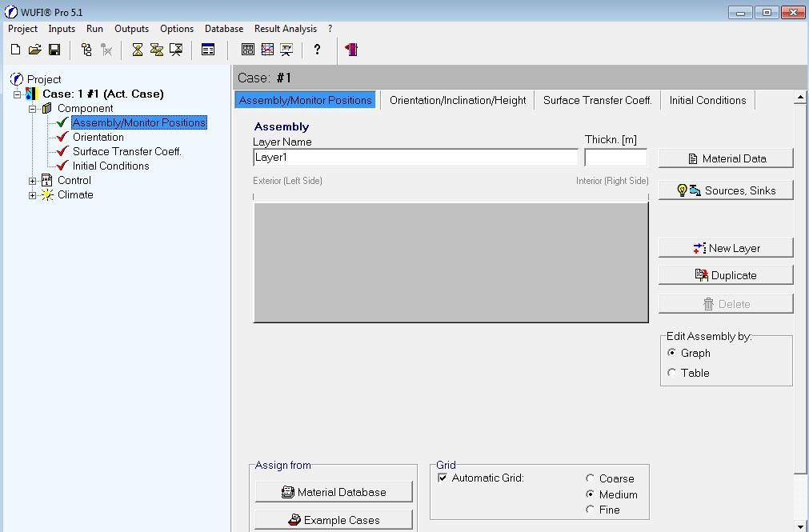Viewport: 809px width, 532px height.
Task: Switch to Initial Conditions tab
Action: click(x=707, y=100)
